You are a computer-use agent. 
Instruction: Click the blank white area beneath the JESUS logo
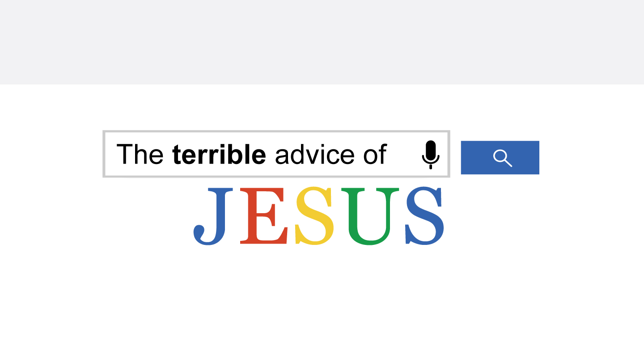tap(322, 304)
